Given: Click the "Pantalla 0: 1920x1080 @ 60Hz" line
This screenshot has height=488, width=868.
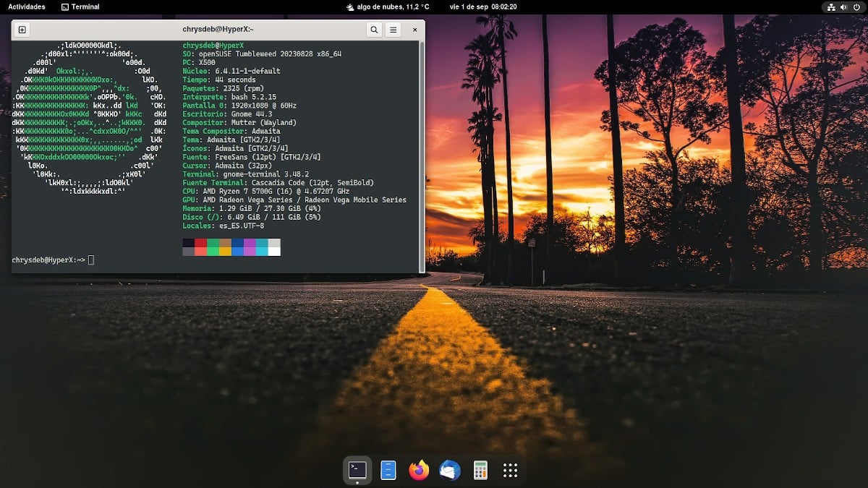Looking at the screenshot, I should (x=239, y=106).
